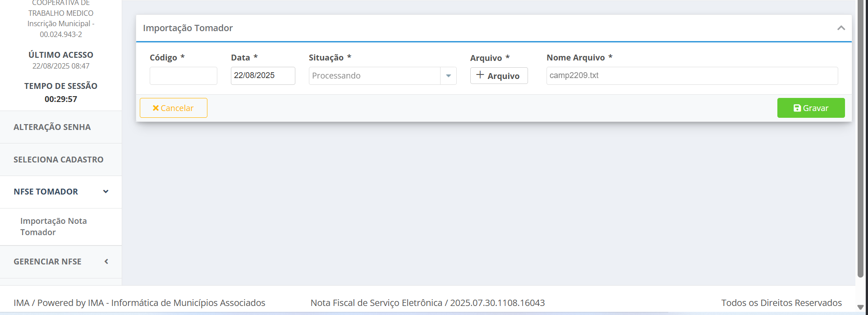Click the plus Arquivo upload button
The width and height of the screenshot is (868, 315).
point(499,76)
